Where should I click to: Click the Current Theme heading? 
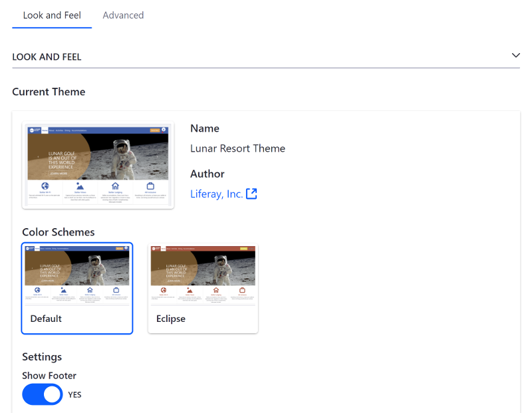click(49, 92)
